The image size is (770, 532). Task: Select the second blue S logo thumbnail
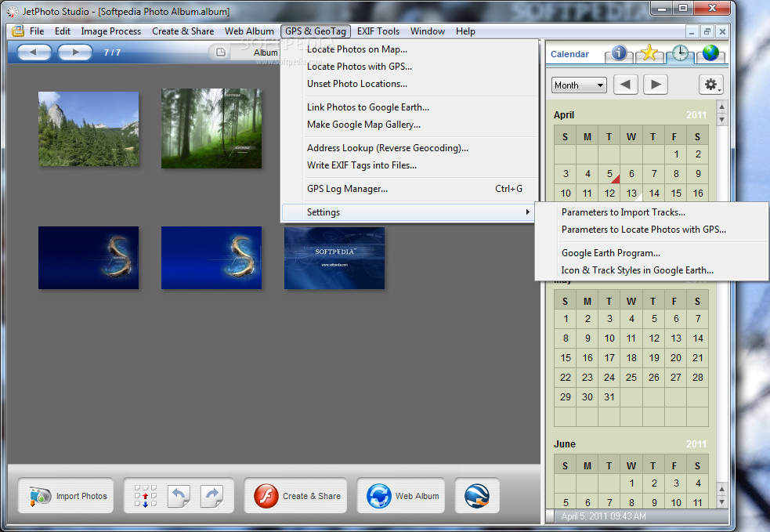211,258
